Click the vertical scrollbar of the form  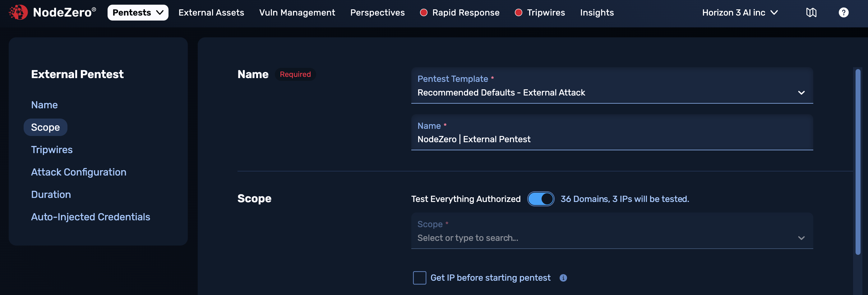pyautogui.click(x=858, y=162)
